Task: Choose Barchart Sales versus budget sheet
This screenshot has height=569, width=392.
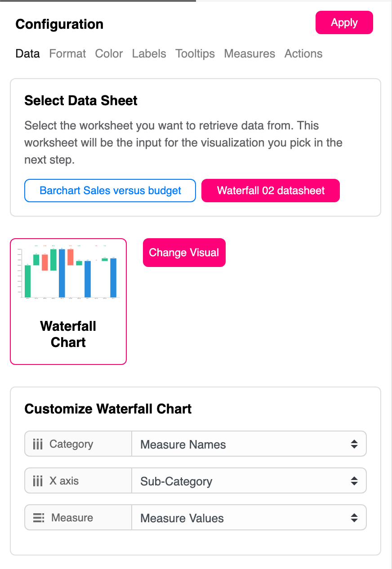Action: click(x=110, y=191)
